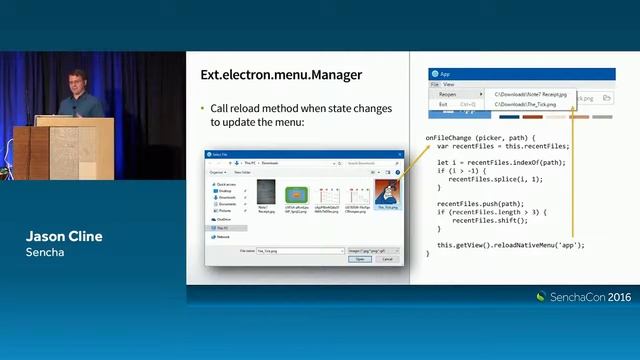640x360 pixels.
Task: Select The_Tick.png thumbnail
Action: pos(387,195)
